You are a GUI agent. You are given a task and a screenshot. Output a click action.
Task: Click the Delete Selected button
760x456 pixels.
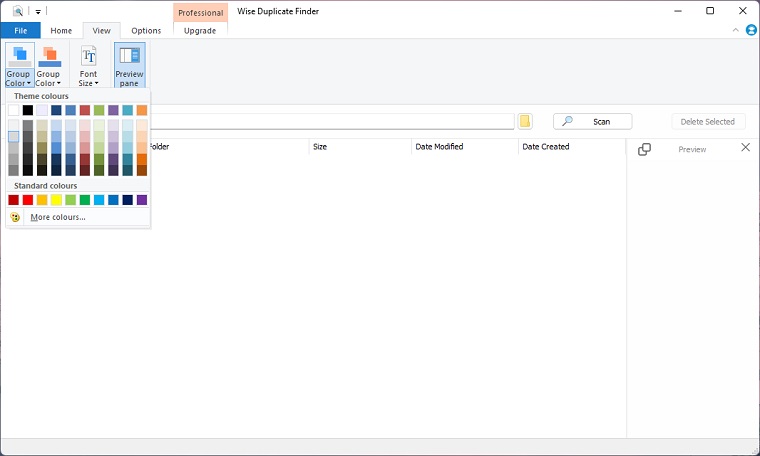[x=708, y=122]
